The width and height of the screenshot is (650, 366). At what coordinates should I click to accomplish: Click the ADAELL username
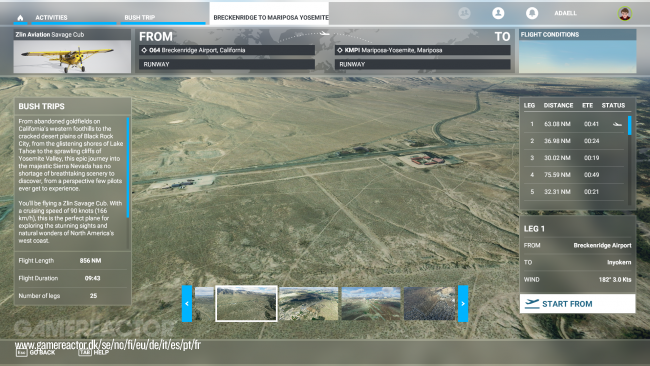coord(565,13)
